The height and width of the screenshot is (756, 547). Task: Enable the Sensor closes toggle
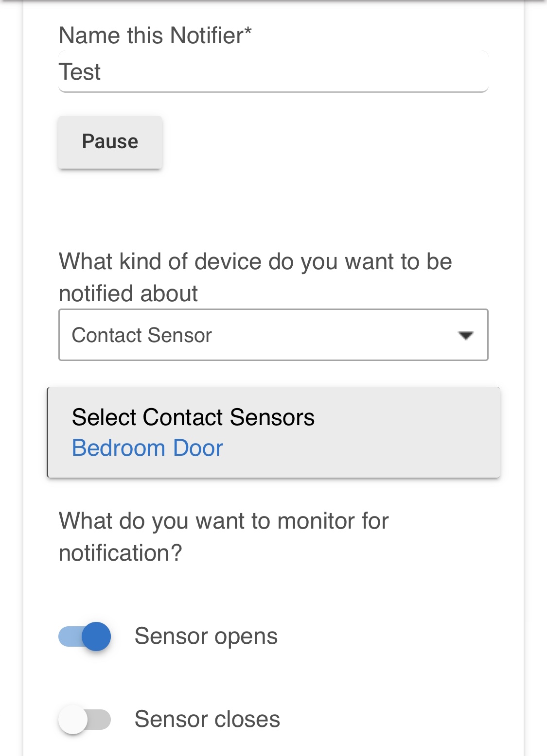coord(85,719)
